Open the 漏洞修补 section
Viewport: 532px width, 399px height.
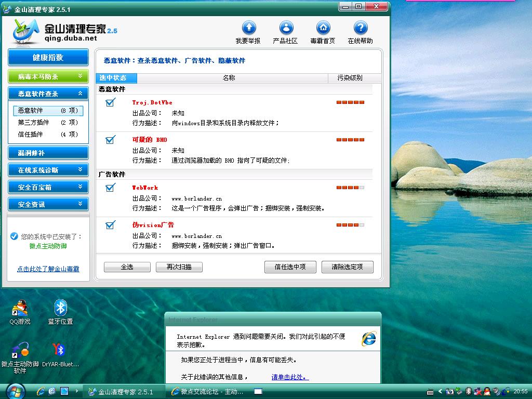click(48, 153)
